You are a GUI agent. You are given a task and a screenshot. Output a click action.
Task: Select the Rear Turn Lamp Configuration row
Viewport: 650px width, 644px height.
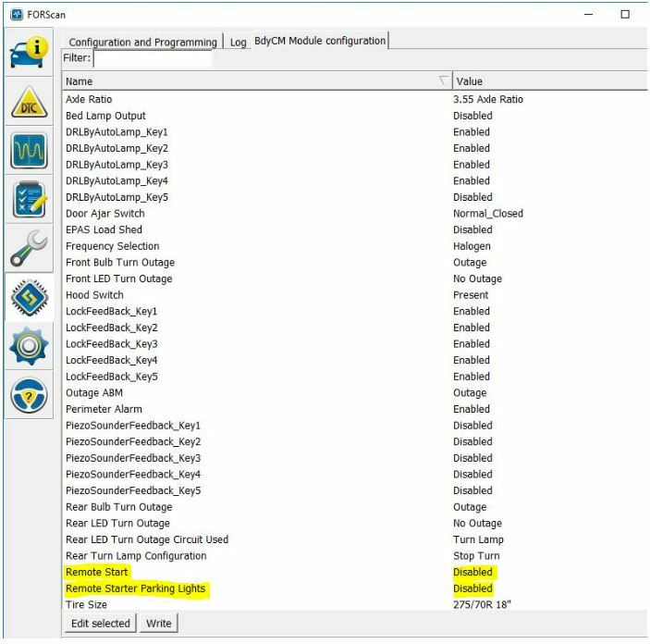[355, 555]
